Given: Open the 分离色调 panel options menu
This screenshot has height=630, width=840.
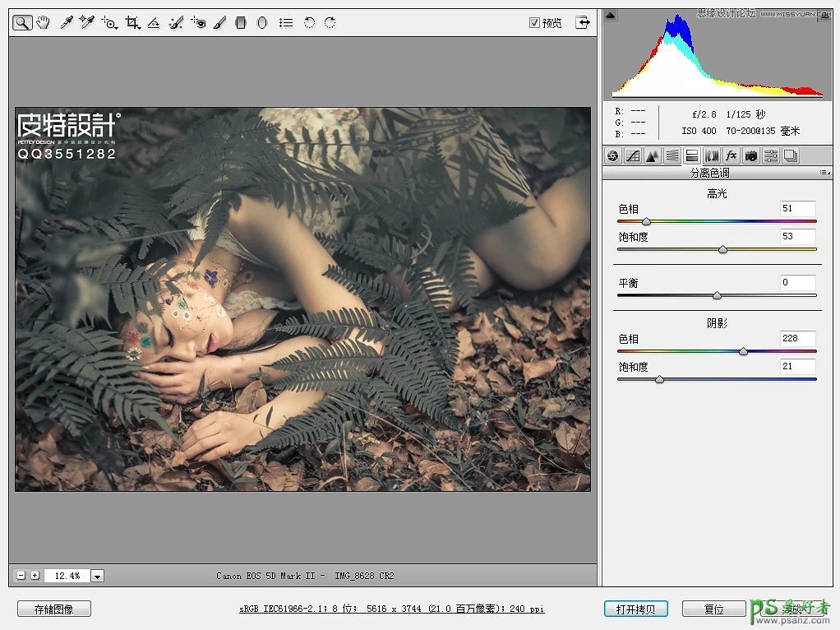Looking at the screenshot, I should click(x=824, y=174).
